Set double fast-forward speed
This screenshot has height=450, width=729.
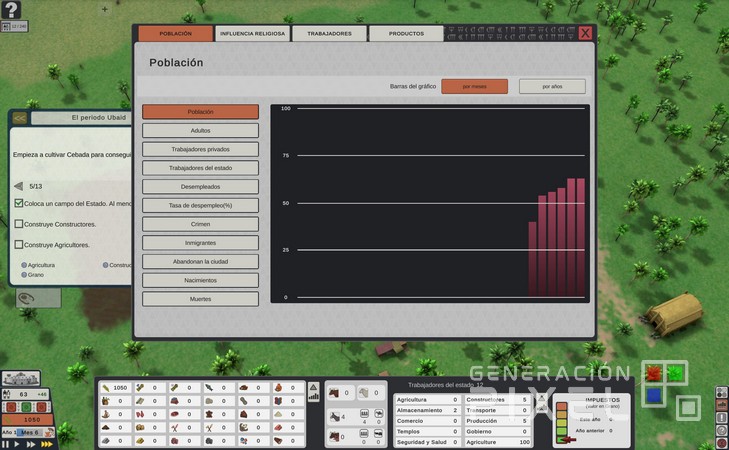(31, 444)
